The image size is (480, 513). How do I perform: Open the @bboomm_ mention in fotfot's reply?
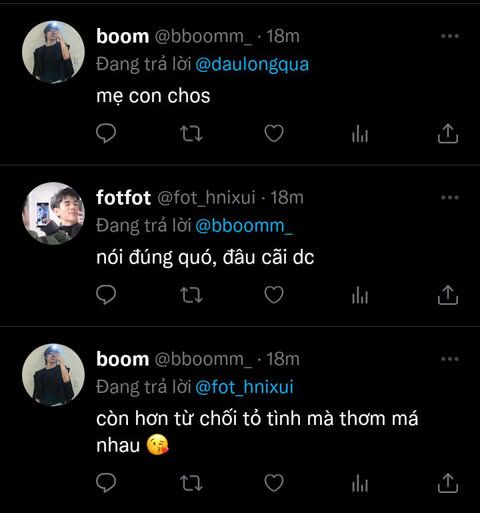point(244,226)
